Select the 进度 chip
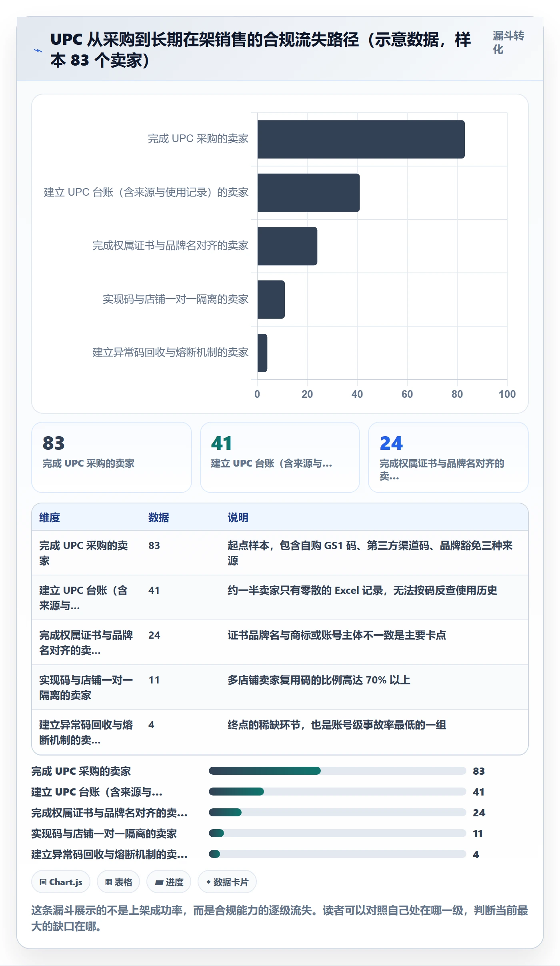The image size is (560, 966). click(169, 882)
